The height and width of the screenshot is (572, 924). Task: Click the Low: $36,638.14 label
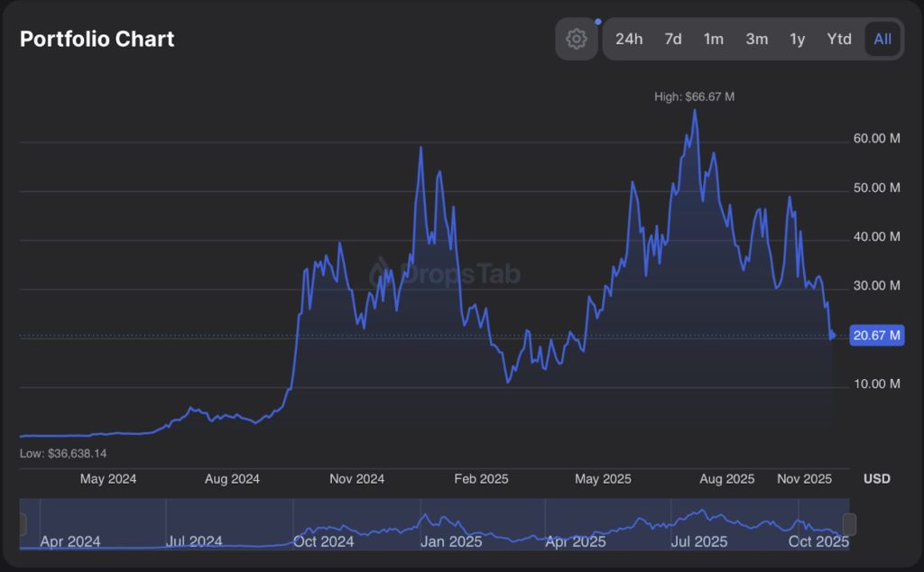point(63,454)
